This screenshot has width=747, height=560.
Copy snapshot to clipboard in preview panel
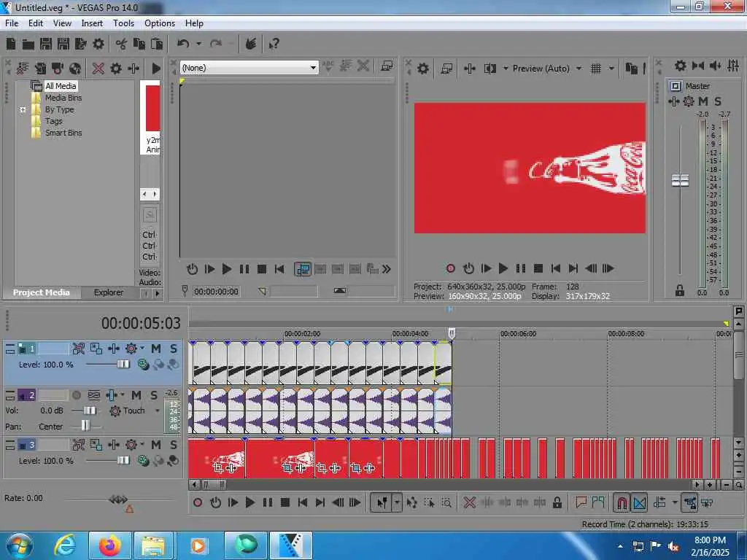pyautogui.click(x=631, y=69)
